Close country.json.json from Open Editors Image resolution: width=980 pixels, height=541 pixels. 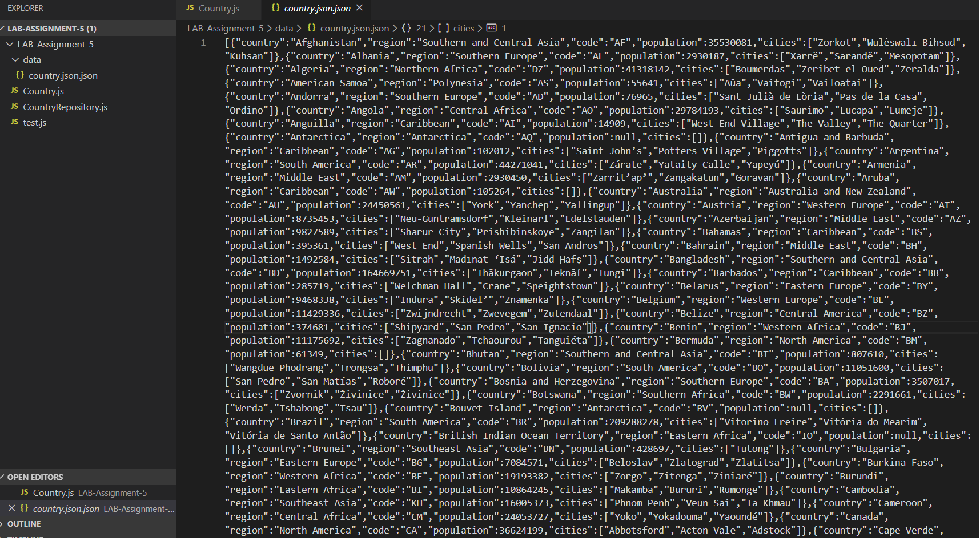(x=13, y=508)
